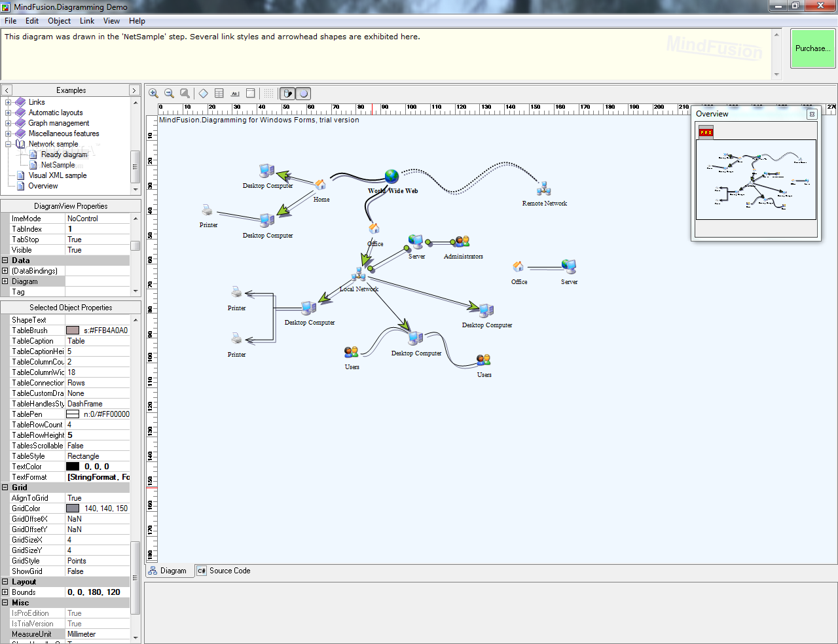The width and height of the screenshot is (838, 644).
Task: Go to previous example with left arrow
Action: tap(7, 90)
